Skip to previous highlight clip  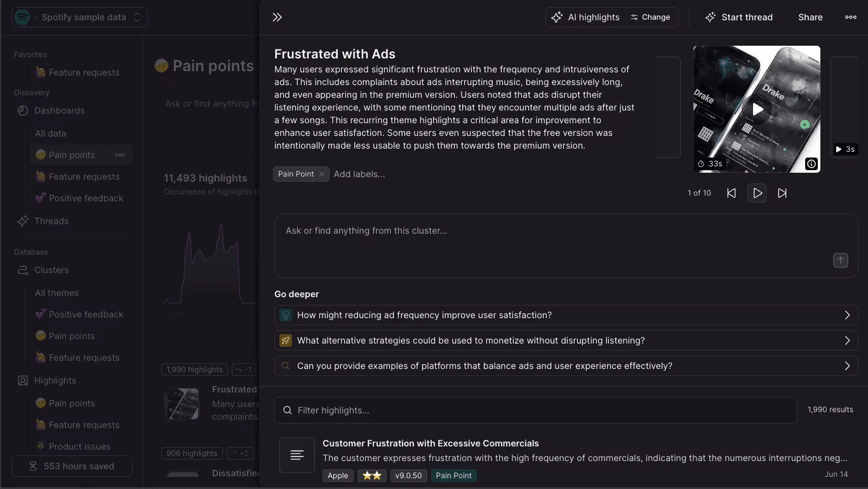[x=731, y=193]
